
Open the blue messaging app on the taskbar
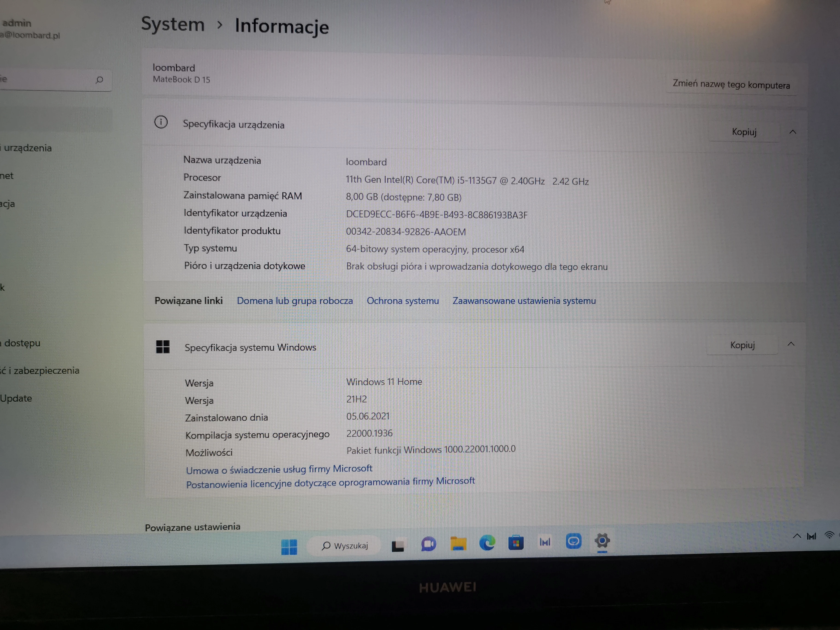click(574, 542)
